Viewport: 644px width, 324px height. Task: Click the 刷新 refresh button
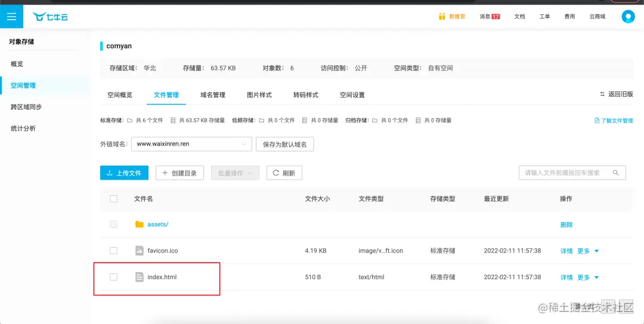(284, 173)
